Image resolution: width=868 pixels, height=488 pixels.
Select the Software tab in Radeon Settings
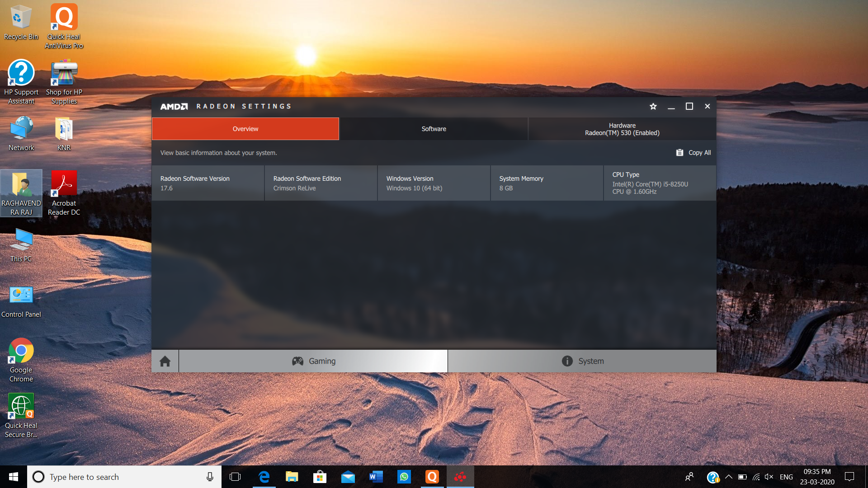click(x=434, y=129)
